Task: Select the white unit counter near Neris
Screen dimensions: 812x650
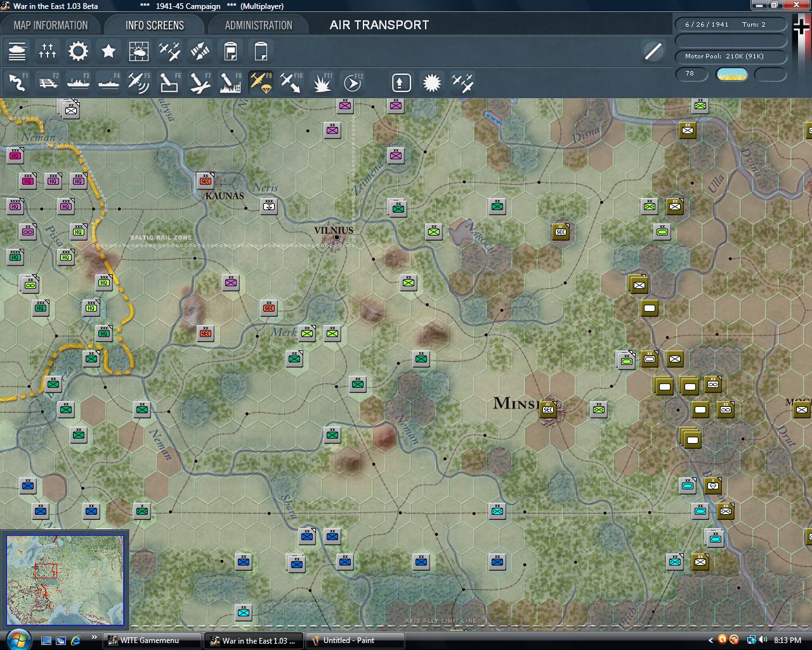Action: click(269, 206)
